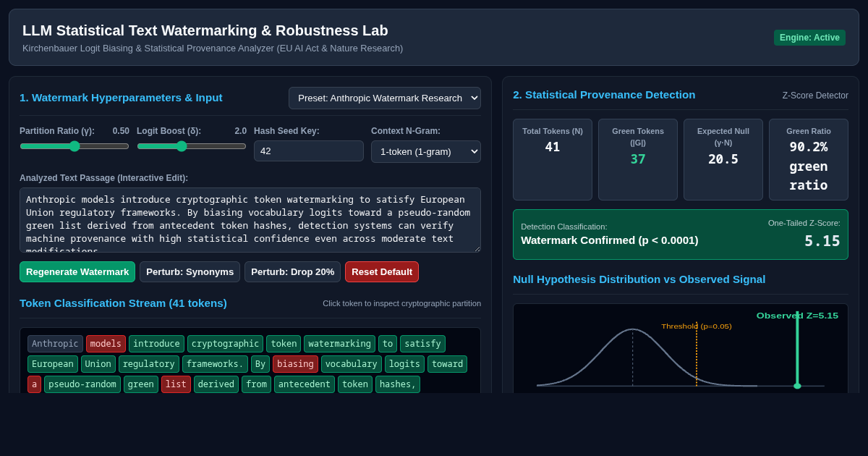The width and height of the screenshot is (868, 456).
Task: Inspect the 'logits' token chip
Action: tap(404, 364)
